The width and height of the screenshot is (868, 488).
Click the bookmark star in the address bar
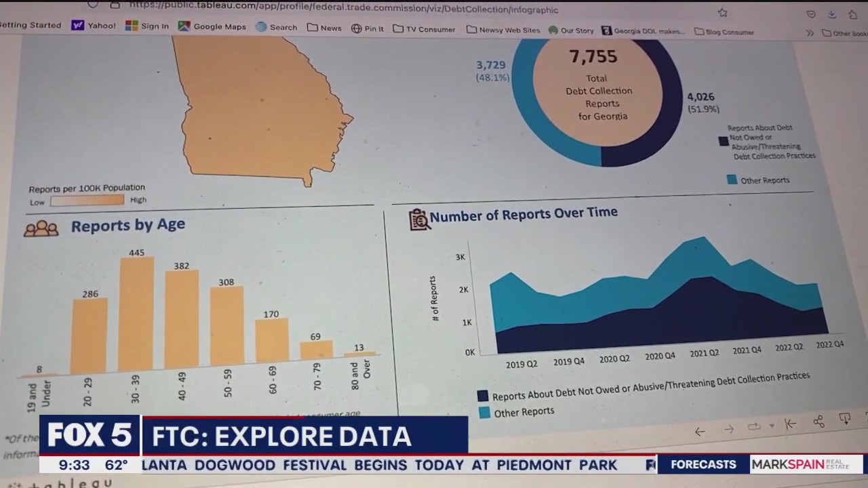pos(722,12)
